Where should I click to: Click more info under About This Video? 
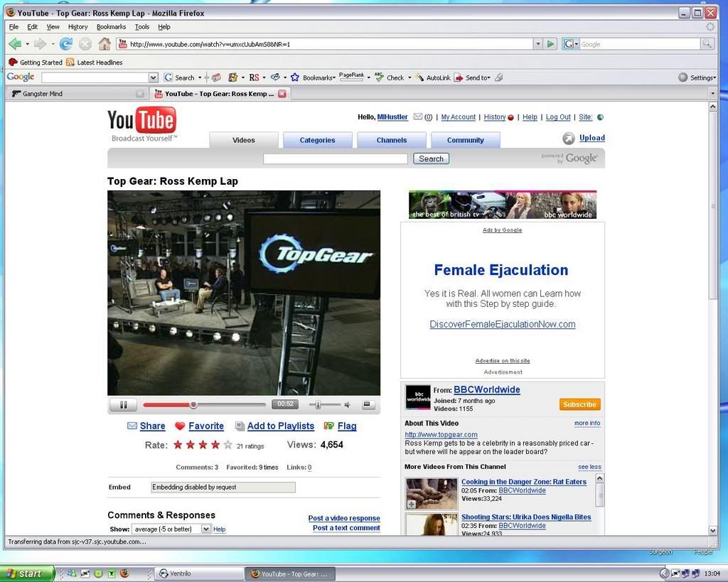tap(587, 424)
